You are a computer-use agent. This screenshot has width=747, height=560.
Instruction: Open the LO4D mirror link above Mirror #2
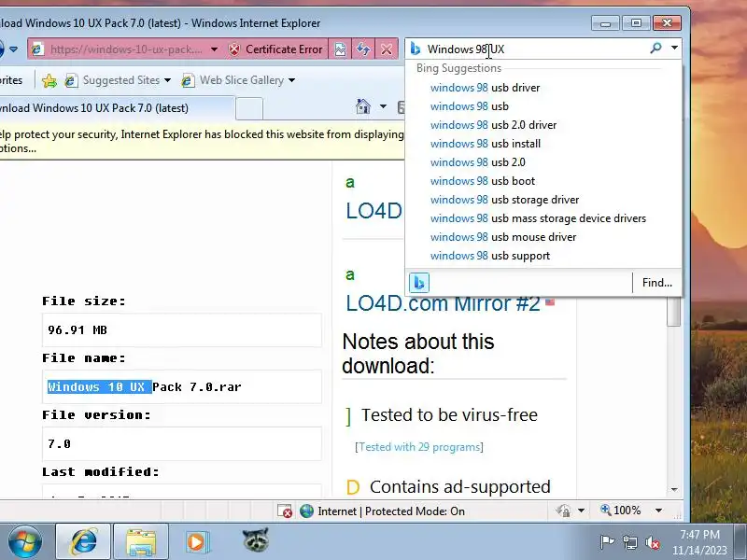[374, 211]
